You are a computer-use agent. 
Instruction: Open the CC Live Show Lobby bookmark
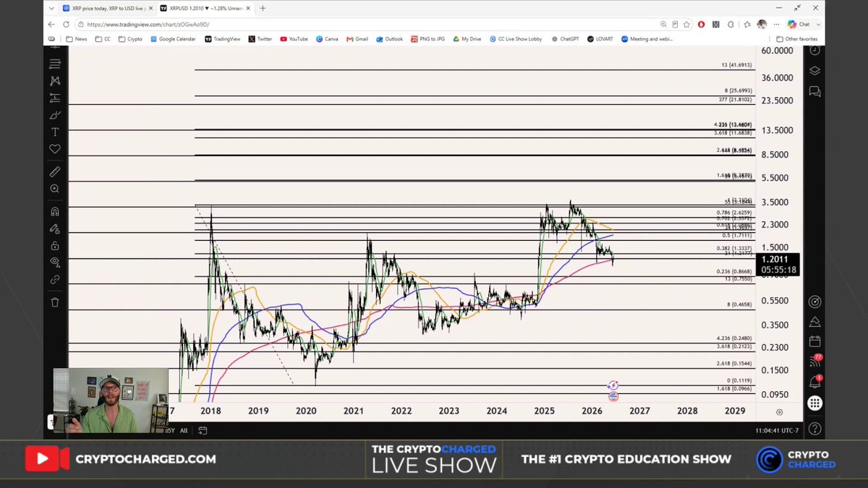pos(516,39)
